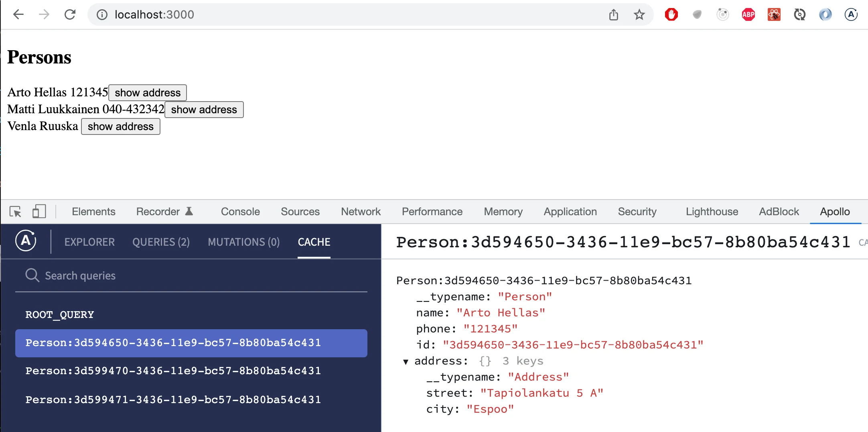Switch to QUERIES (2) section
The height and width of the screenshot is (432, 868).
click(x=161, y=242)
